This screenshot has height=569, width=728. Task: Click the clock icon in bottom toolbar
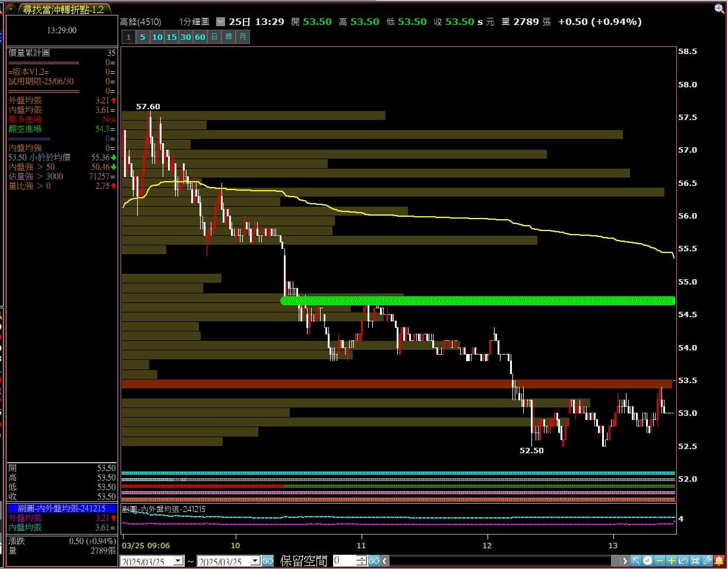[x=647, y=561]
